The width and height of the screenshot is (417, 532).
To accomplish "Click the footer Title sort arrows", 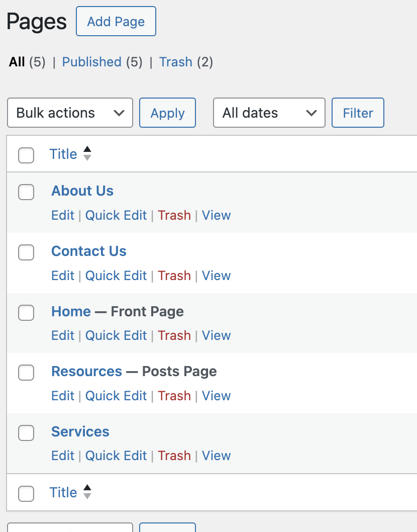I will [87, 492].
